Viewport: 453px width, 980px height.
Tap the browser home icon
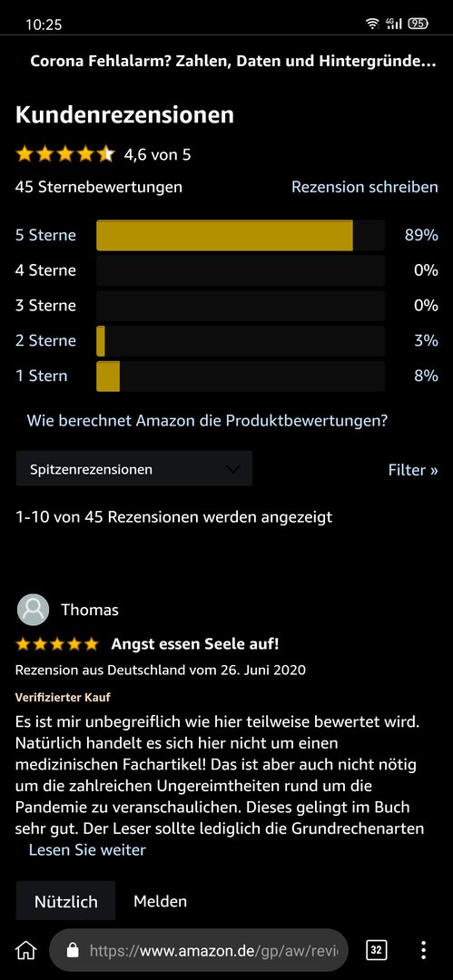tap(25, 951)
